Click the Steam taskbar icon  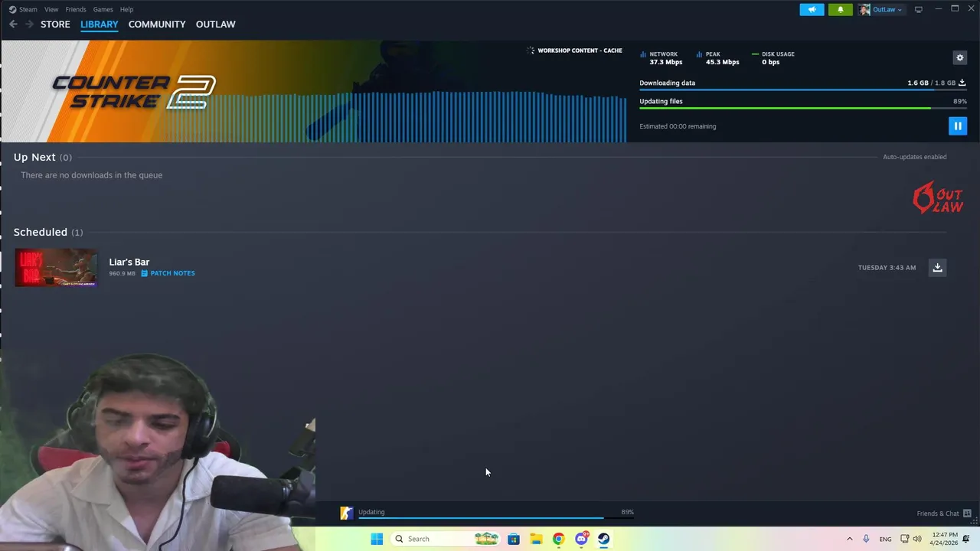[x=604, y=539]
